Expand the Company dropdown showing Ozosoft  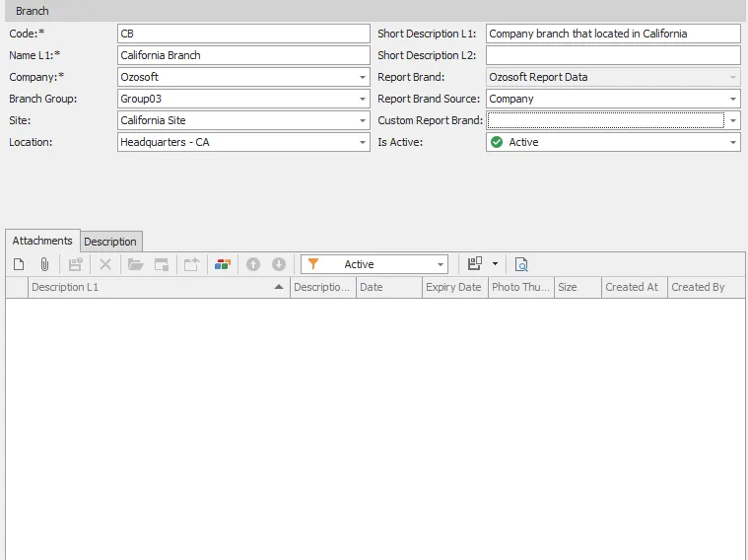[363, 77]
